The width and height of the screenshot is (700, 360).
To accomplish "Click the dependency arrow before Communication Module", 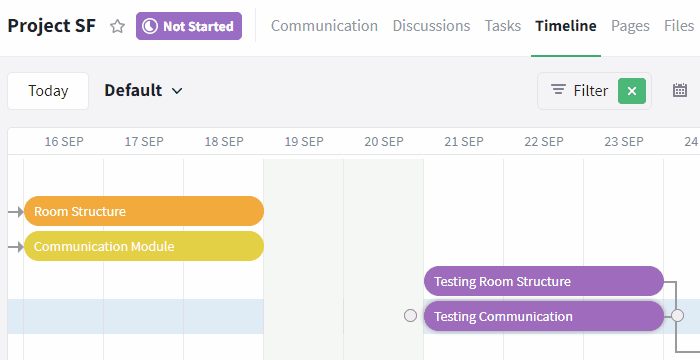I will pos(16,247).
